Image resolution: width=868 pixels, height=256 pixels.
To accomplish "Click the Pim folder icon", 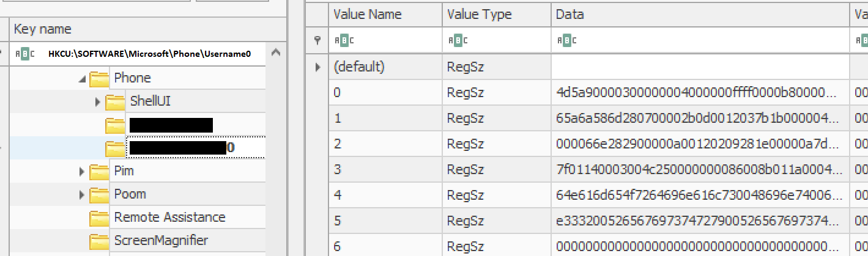I will click(99, 171).
